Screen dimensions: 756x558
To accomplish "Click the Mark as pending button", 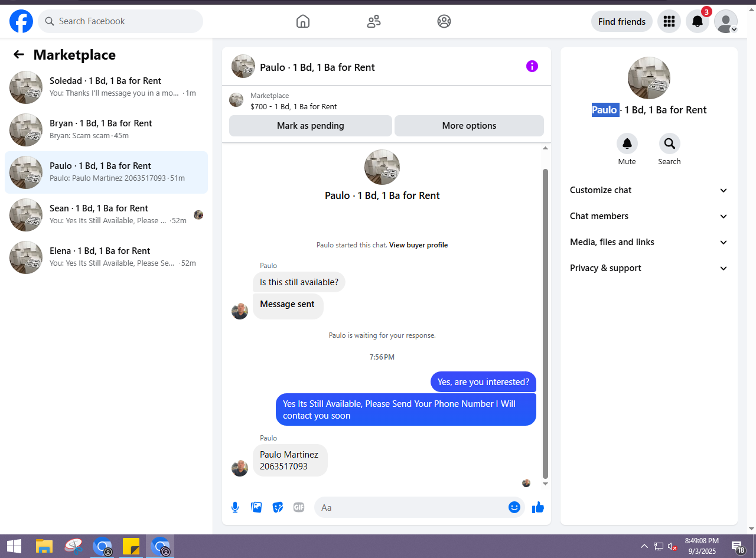I will tap(311, 126).
